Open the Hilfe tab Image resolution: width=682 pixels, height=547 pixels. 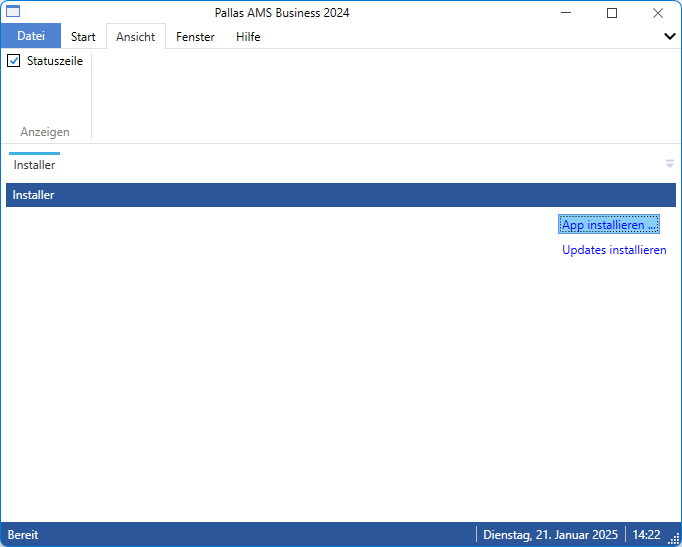[x=248, y=37]
